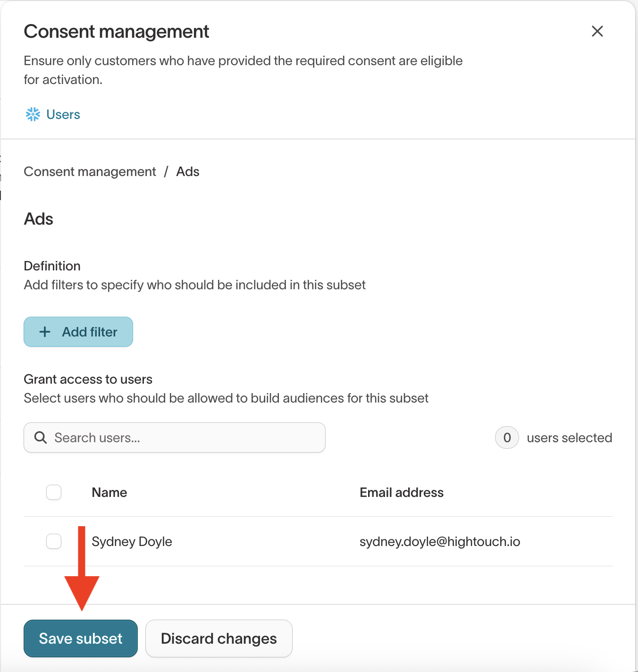Click the Email address column header
Viewport: 638px width, 672px height.
click(402, 492)
